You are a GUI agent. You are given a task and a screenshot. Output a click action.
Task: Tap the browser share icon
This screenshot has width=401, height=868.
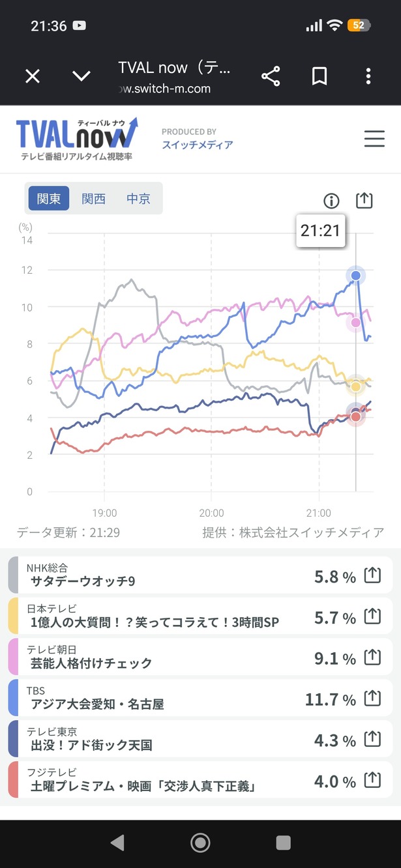(x=271, y=77)
